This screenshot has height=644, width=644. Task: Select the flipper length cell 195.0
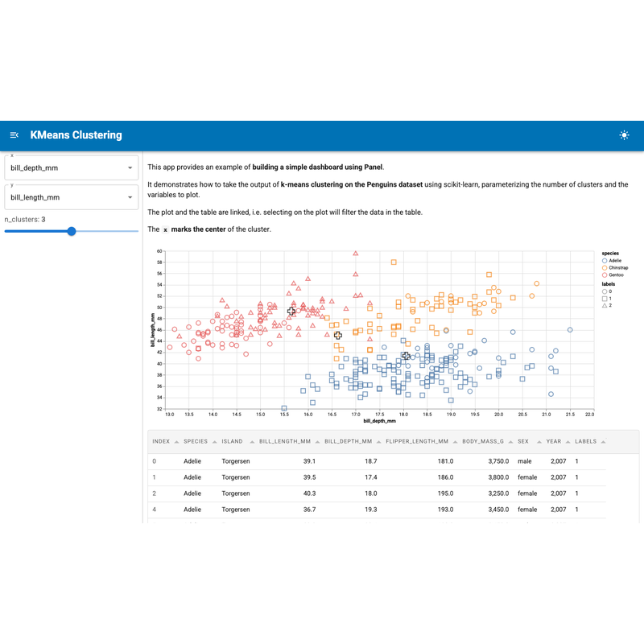(x=446, y=493)
